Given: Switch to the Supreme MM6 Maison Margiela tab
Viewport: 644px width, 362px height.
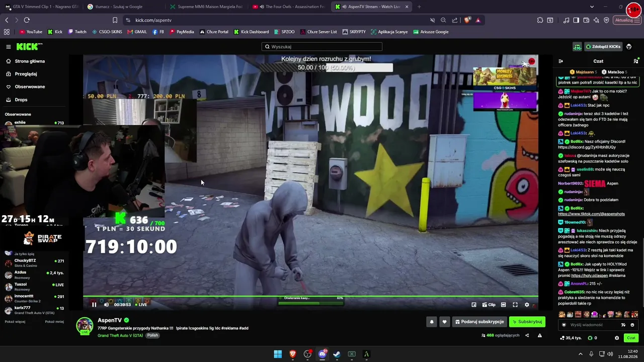Looking at the screenshot, I should [x=206, y=7].
